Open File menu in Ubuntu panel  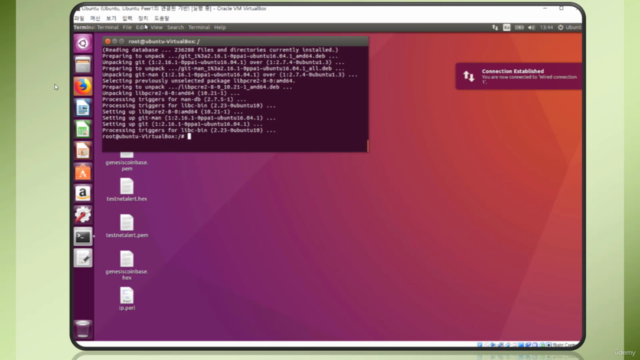tap(127, 27)
